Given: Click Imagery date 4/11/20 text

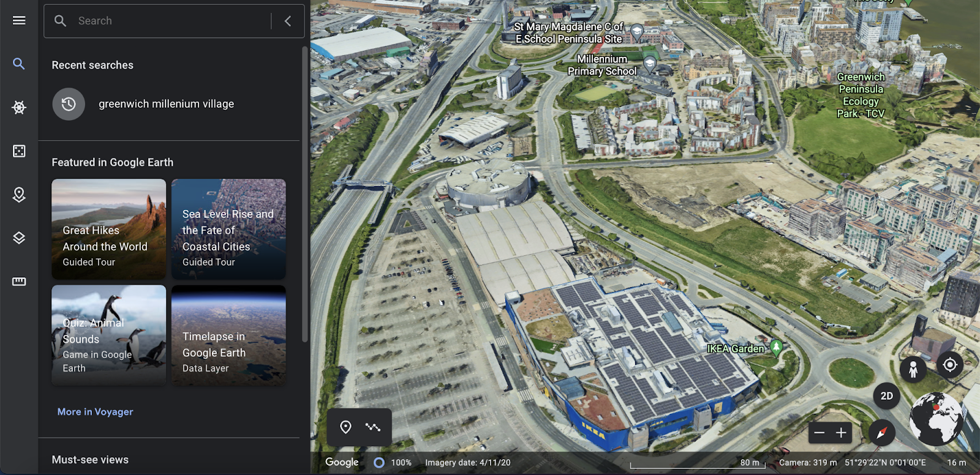Looking at the screenshot, I should point(468,463).
